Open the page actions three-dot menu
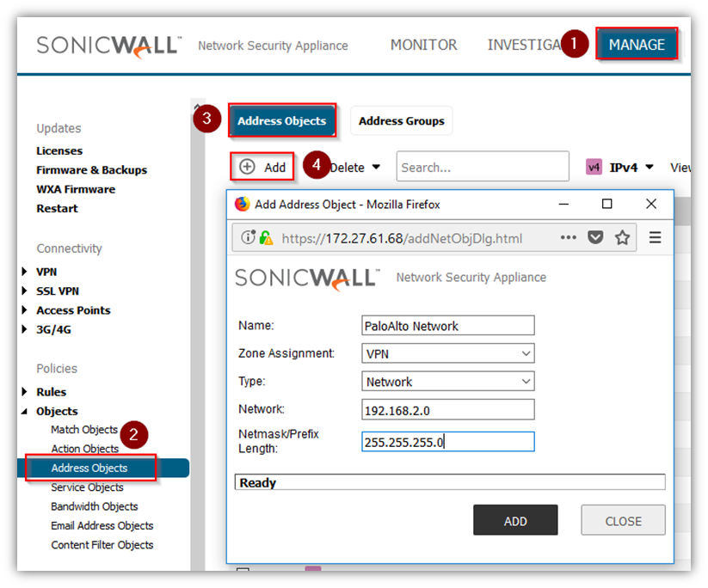 [569, 238]
